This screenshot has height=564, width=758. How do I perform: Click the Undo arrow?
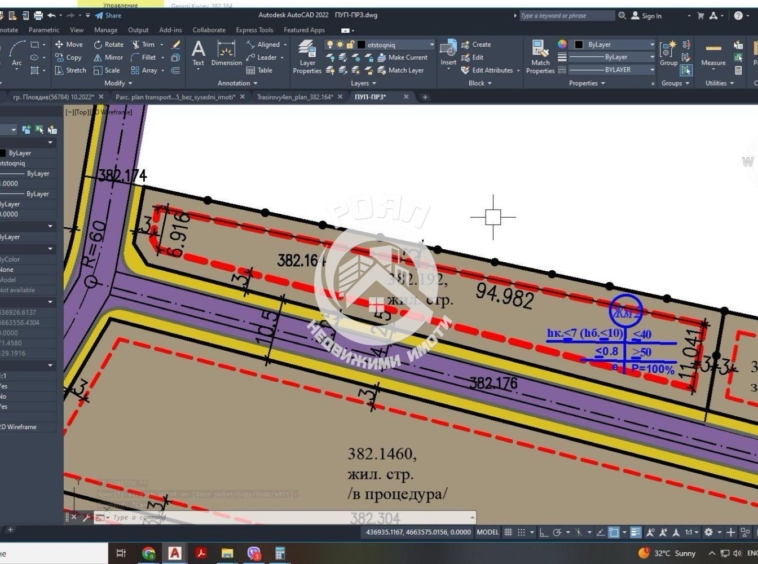coord(51,15)
